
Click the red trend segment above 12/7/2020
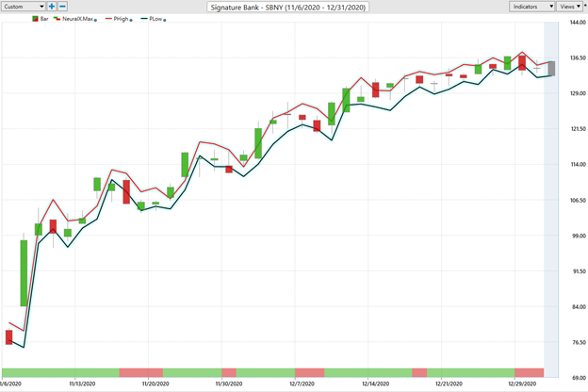[309, 372]
